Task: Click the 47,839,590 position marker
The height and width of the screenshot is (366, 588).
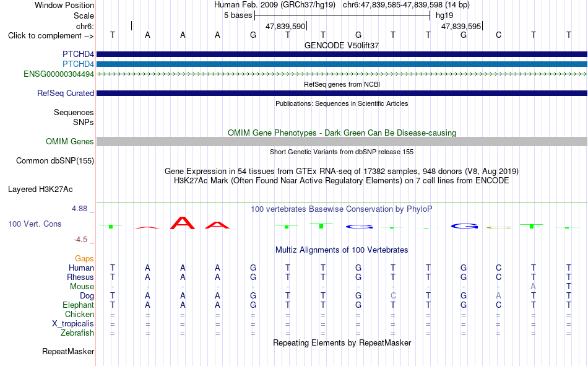Action: pos(285,26)
